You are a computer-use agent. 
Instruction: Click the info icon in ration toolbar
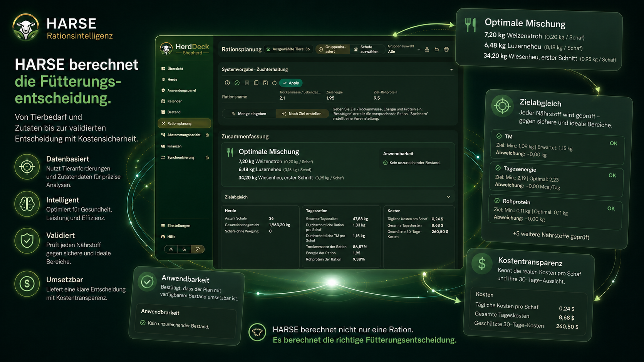click(227, 83)
